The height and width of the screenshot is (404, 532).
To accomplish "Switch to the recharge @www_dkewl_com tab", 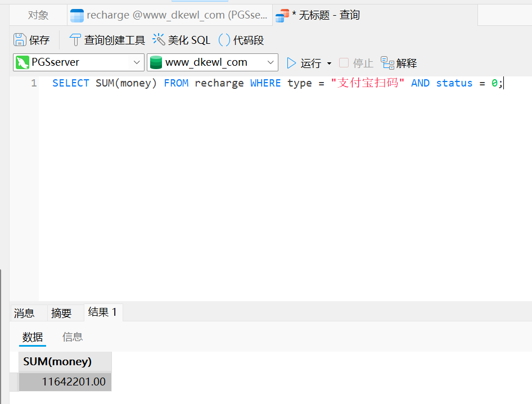I will coord(170,15).
